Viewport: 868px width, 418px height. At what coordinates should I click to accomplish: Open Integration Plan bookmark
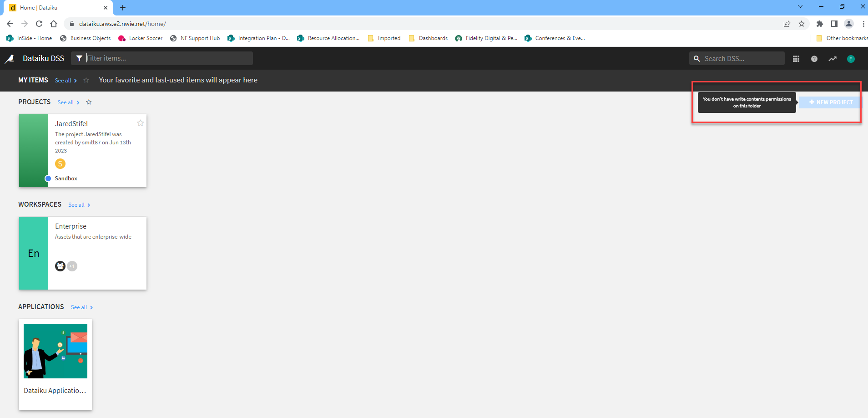click(258, 38)
